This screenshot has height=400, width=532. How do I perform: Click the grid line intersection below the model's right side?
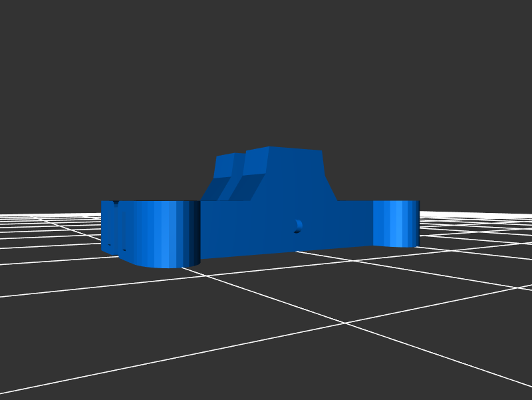tap(345, 323)
